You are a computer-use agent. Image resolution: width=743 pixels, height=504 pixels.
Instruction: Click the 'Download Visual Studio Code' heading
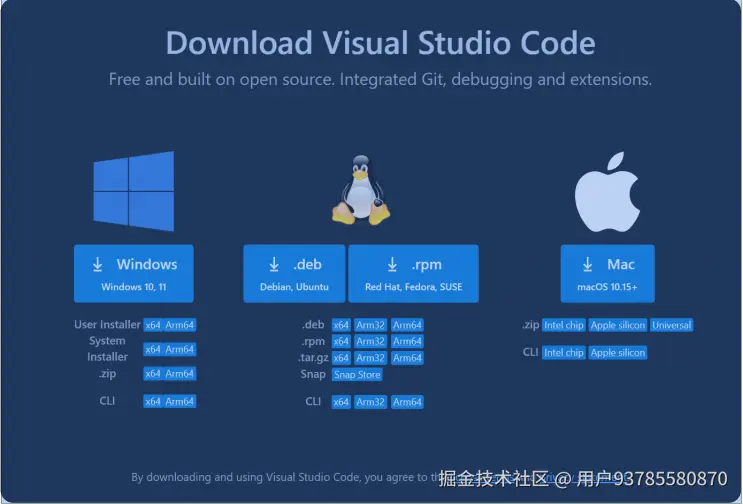pyautogui.click(x=381, y=43)
